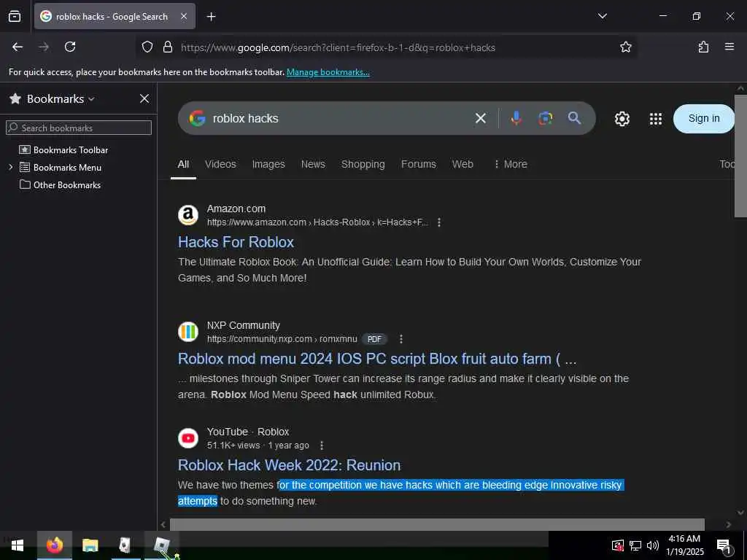Open File Explorer from taskbar
Screen dimensions: 747x560
click(90, 545)
